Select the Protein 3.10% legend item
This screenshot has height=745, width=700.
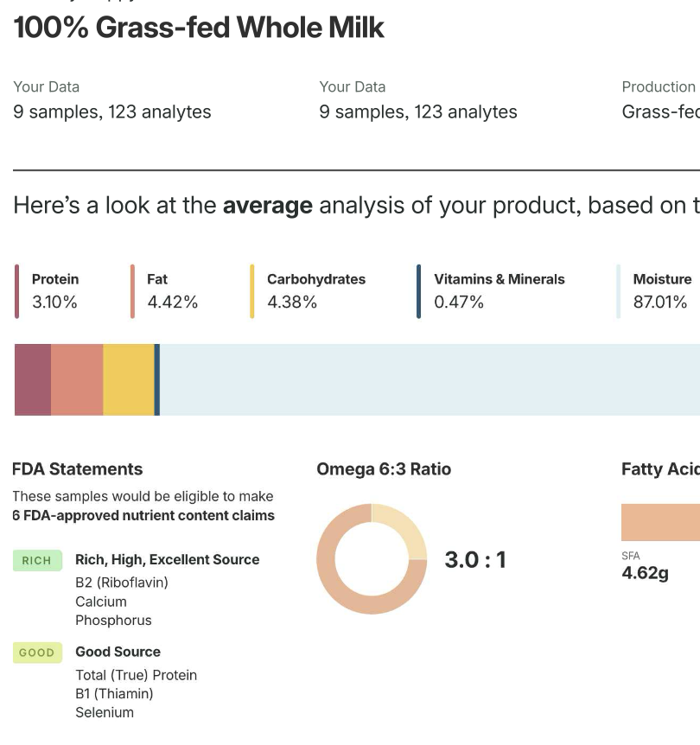tap(54, 291)
